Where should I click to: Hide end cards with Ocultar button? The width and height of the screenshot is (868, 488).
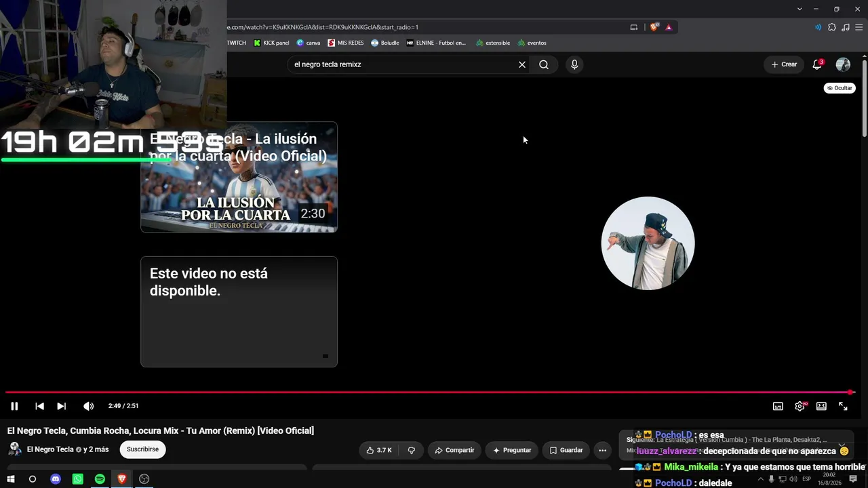[x=840, y=88]
